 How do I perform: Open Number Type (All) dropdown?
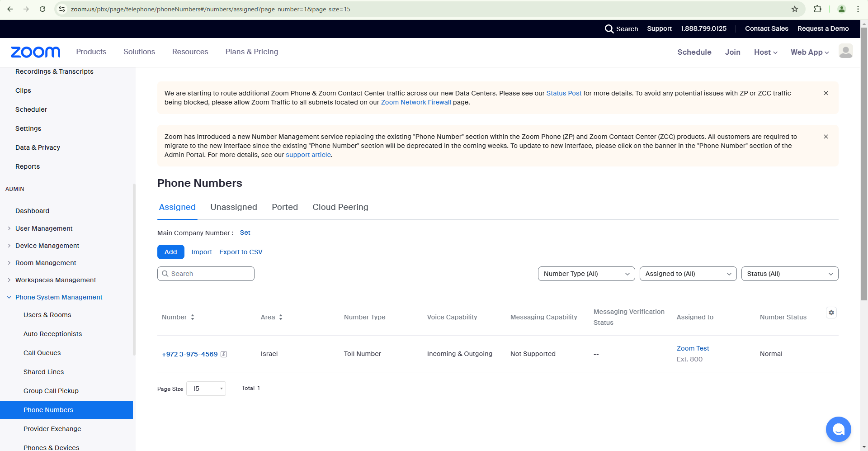pos(586,274)
